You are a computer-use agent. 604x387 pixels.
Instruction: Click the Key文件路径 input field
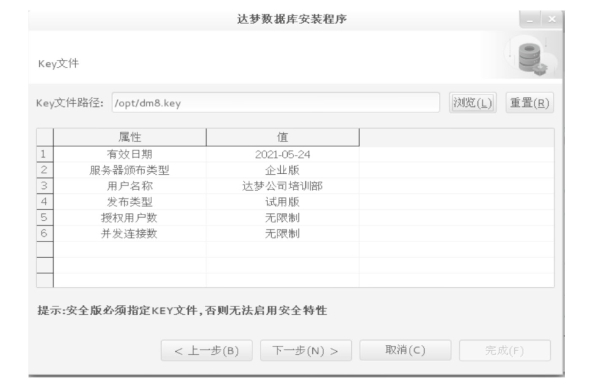click(x=275, y=103)
